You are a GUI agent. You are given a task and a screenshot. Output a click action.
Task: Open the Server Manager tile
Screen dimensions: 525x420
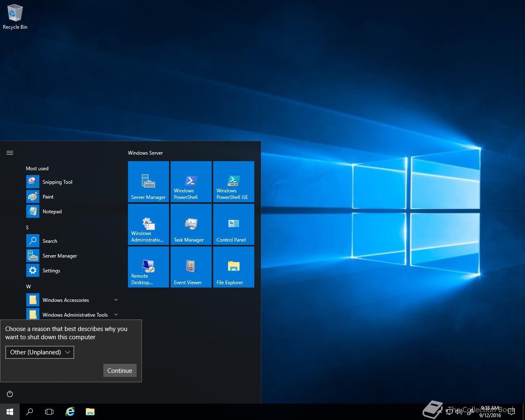click(x=148, y=182)
